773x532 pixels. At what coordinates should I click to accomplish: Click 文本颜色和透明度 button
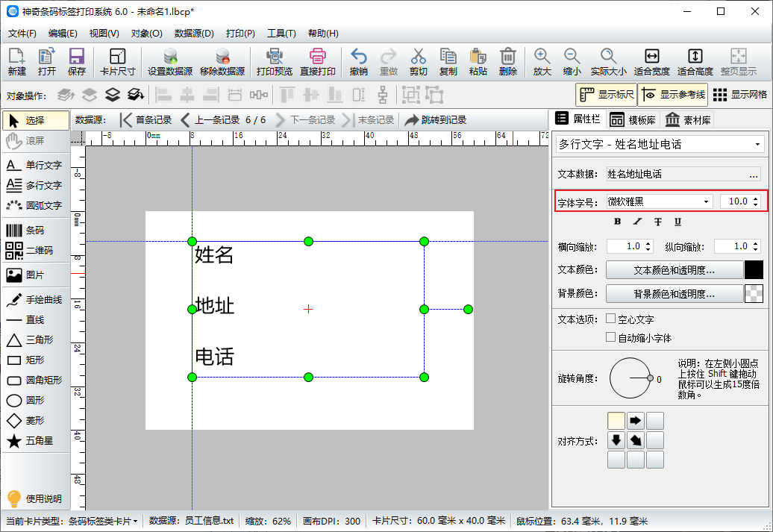[674, 270]
